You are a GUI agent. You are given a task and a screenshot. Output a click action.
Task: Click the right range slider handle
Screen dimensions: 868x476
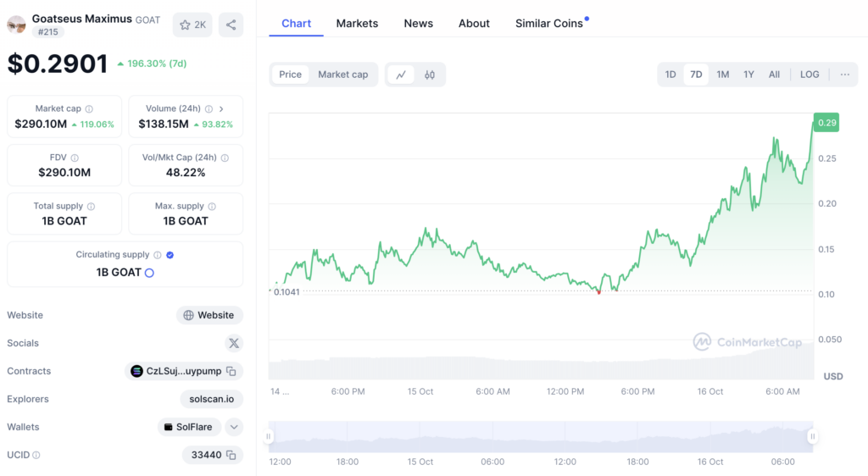(813, 436)
